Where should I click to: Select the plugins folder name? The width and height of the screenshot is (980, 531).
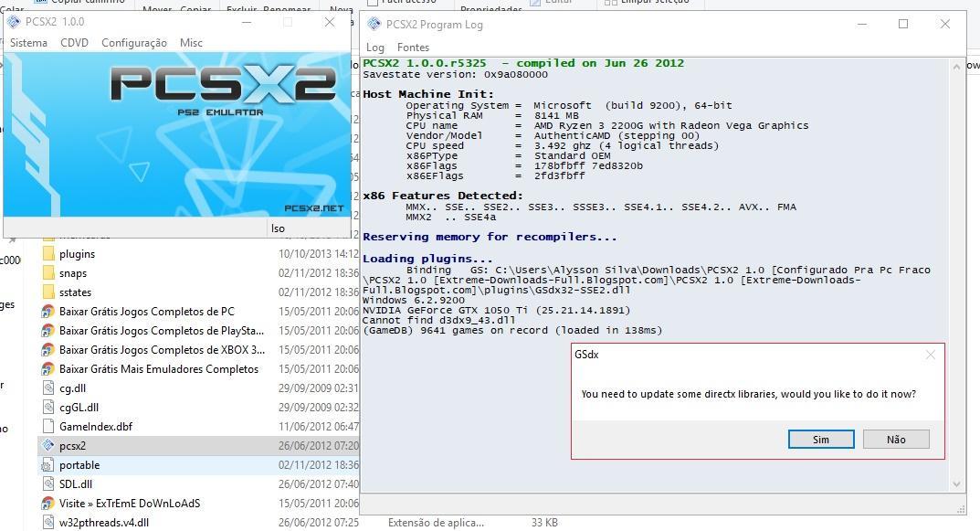[x=77, y=254]
